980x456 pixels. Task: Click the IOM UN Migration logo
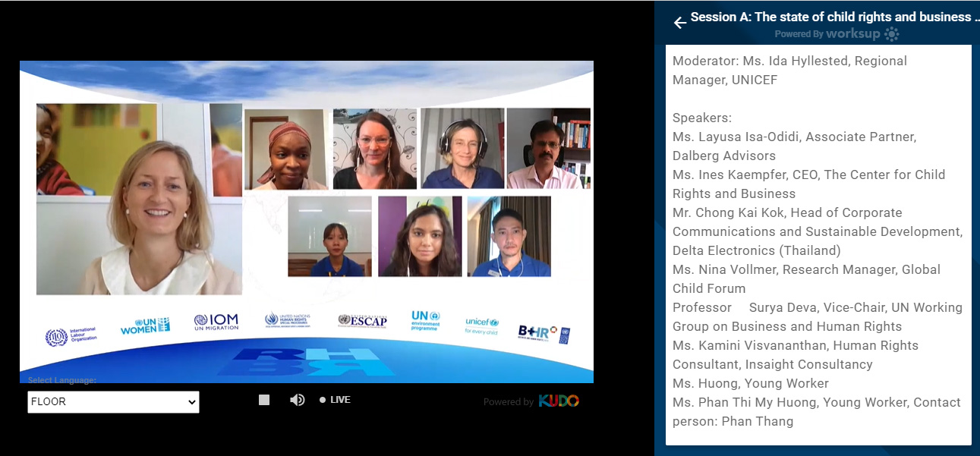[x=216, y=322]
